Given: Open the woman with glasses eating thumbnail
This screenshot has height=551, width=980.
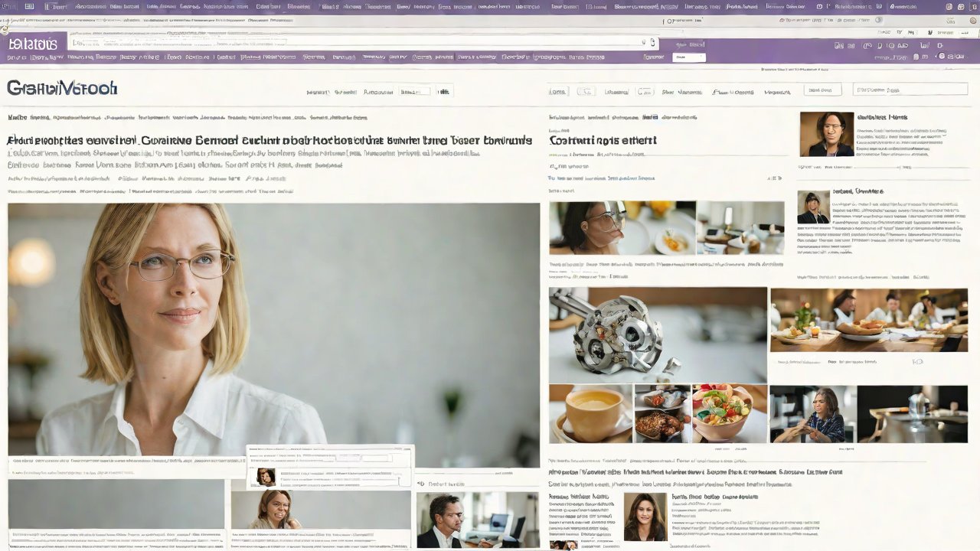Looking at the screenshot, I should [x=622, y=228].
